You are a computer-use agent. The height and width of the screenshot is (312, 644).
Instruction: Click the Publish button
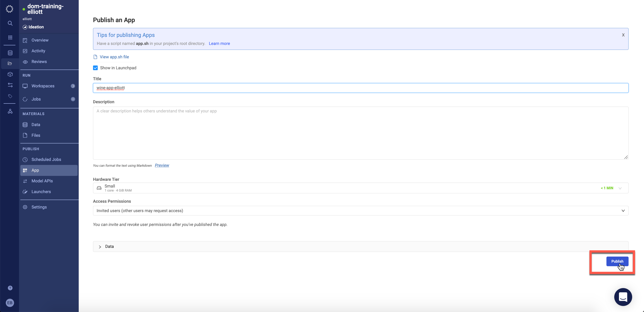pos(617,261)
